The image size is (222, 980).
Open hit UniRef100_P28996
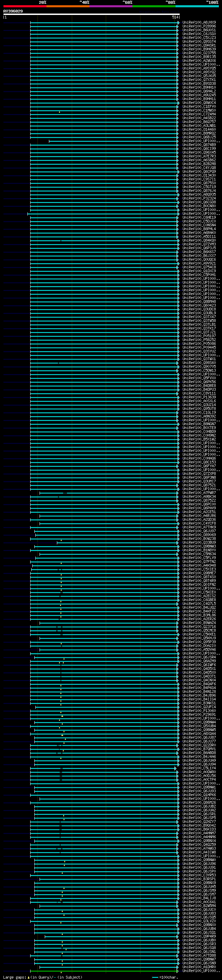coord(199,26)
